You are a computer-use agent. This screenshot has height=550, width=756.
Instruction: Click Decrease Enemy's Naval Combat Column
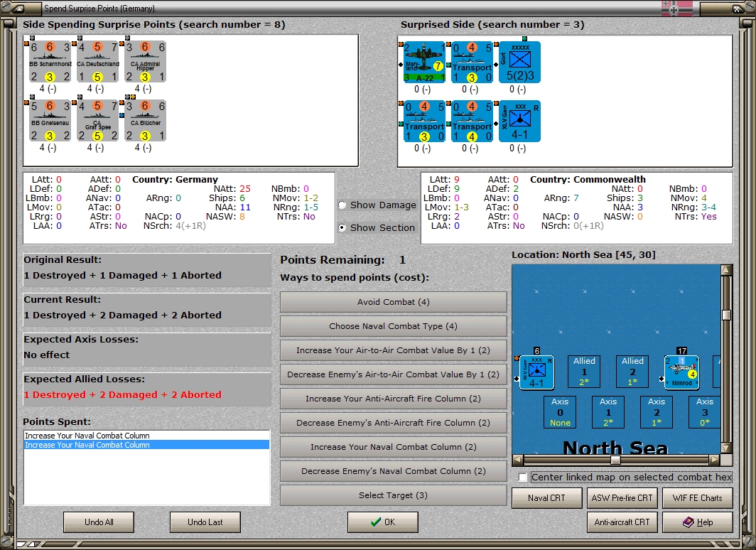pyautogui.click(x=394, y=471)
